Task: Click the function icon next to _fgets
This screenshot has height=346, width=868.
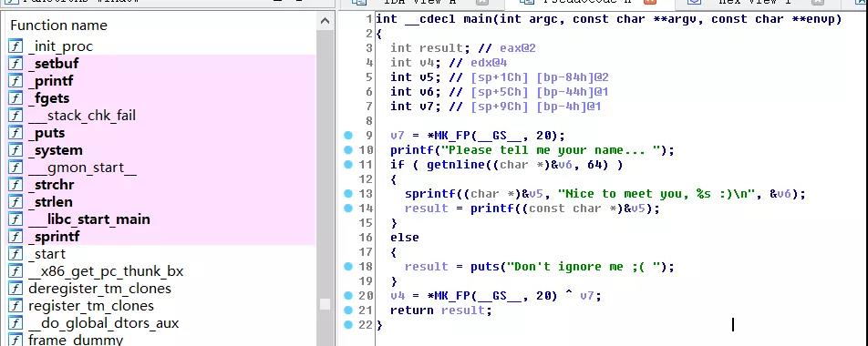Action: [x=15, y=98]
